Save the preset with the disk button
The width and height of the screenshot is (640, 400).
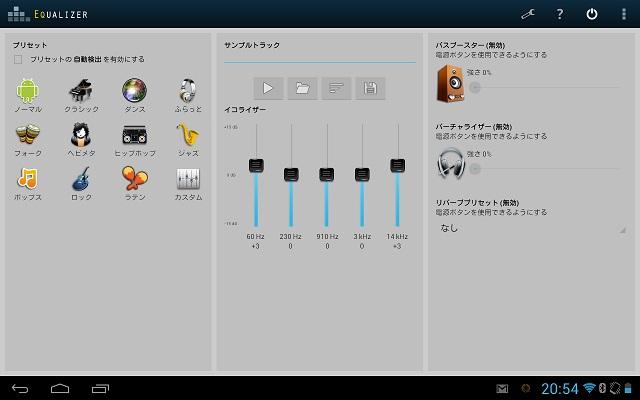(370, 88)
